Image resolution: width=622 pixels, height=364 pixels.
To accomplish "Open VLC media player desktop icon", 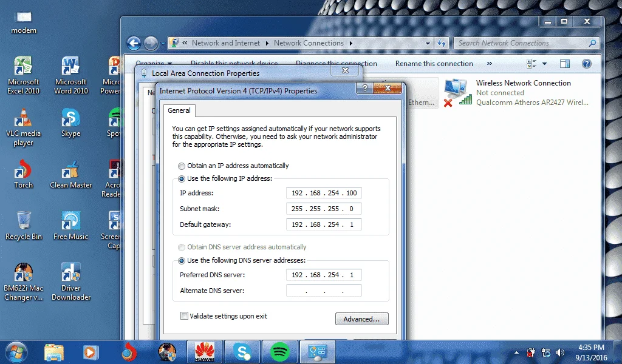I will [x=24, y=127].
